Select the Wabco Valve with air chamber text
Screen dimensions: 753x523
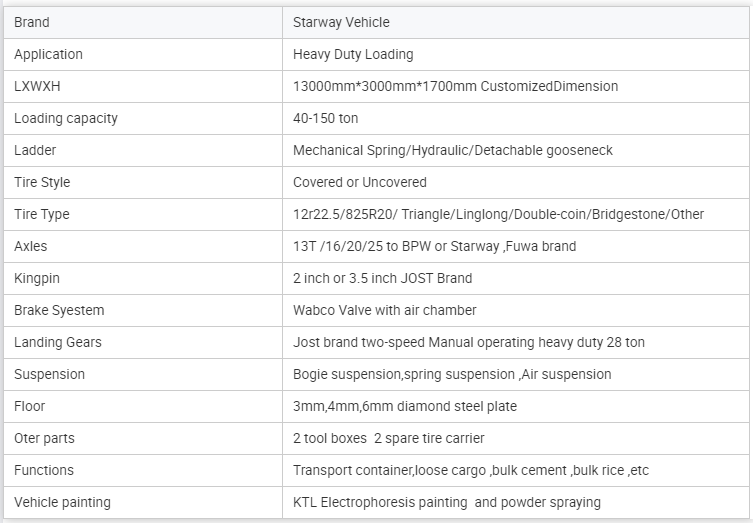click(x=385, y=310)
